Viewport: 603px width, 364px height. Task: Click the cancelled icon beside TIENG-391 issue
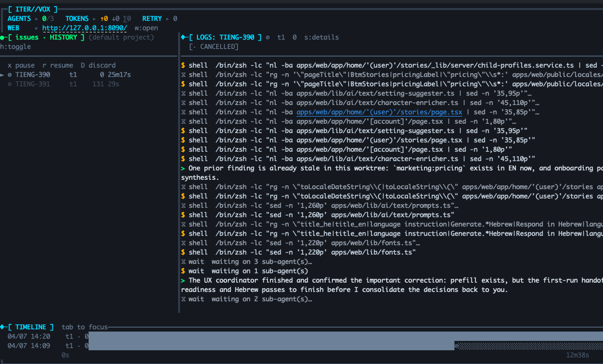pos(10,84)
